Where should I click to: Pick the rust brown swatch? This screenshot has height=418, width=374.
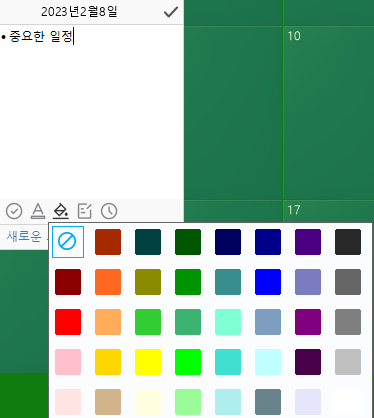click(108, 242)
